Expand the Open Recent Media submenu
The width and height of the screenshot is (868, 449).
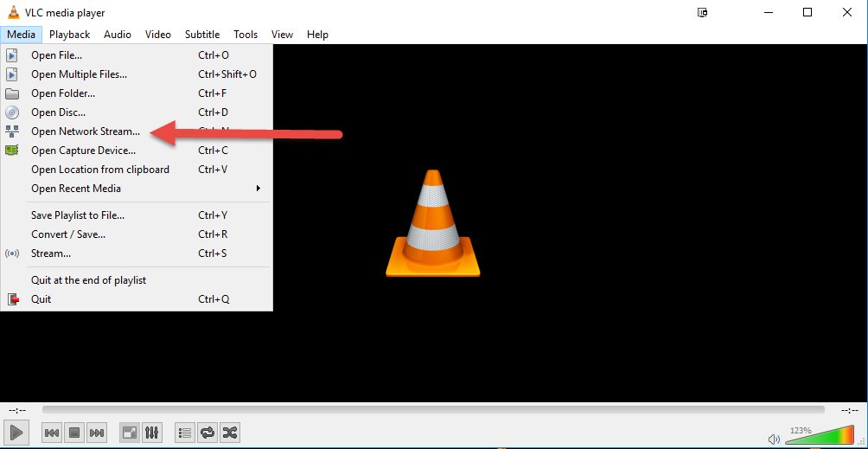(x=137, y=189)
